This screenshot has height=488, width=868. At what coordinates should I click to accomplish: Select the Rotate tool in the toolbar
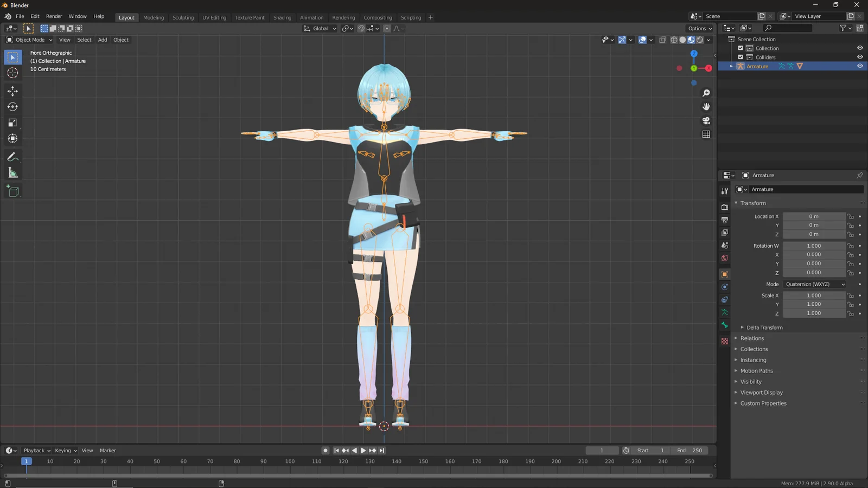click(x=12, y=107)
